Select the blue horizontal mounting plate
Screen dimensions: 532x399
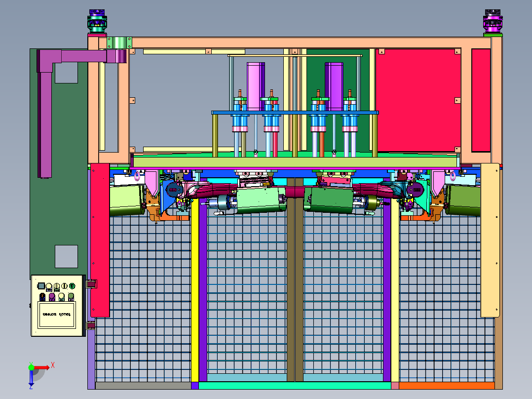click(x=295, y=113)
